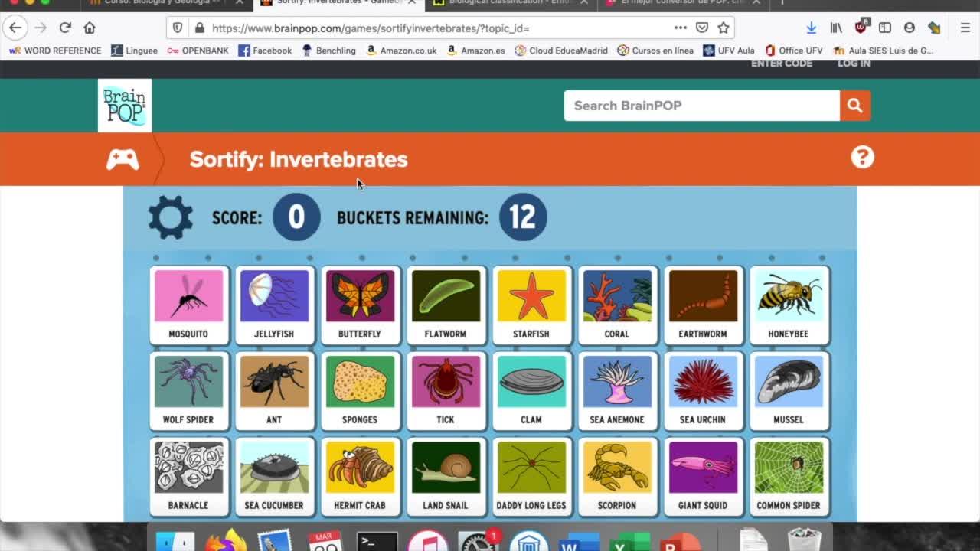This screenshot has width=980, height=551.
Task: Click the game controller icon
Action: click(122, 159)
